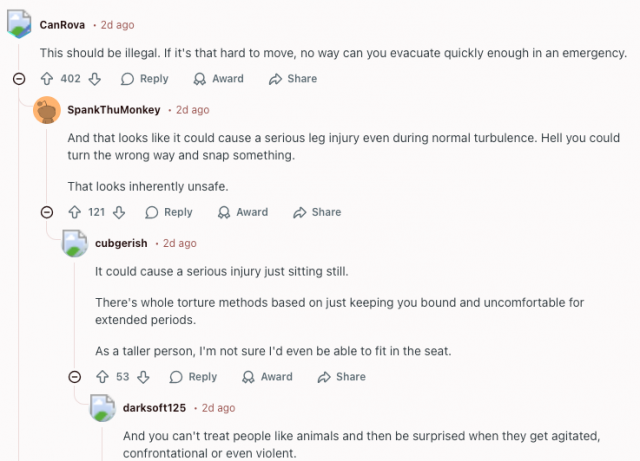This screenshot has width=640, height=461.
Task: Click SpankThuMonkey's avatar image
Action: point(47,110)
